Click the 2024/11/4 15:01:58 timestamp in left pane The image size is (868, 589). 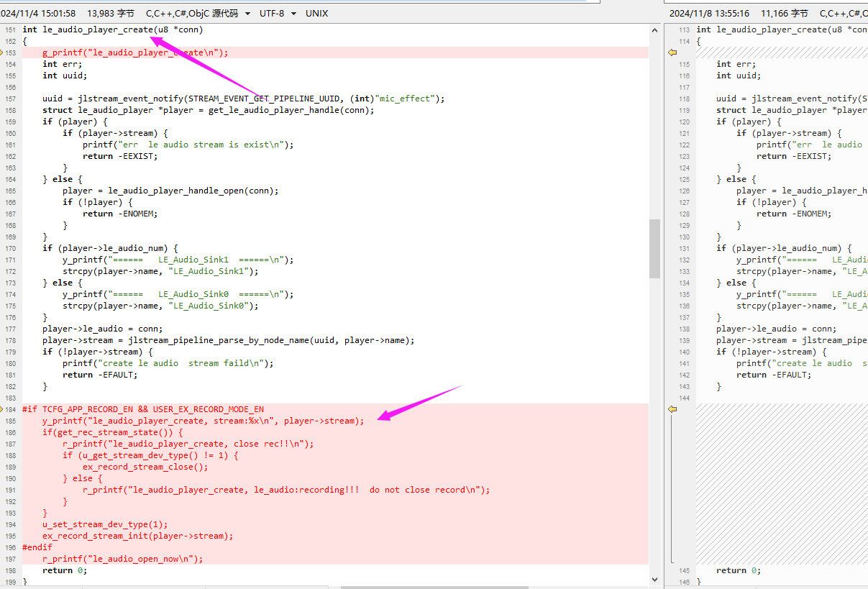tap(38, 13)
